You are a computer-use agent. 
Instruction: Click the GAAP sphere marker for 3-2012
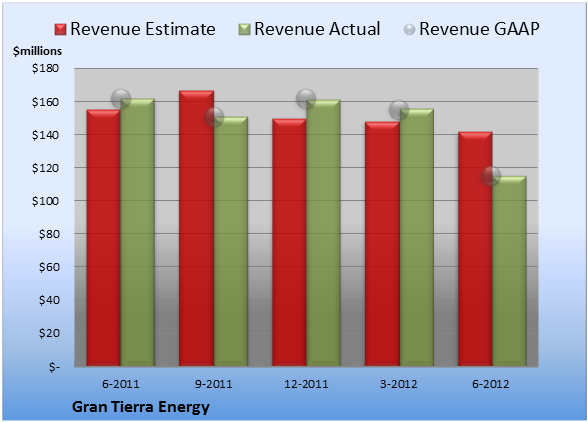point(399,110)
